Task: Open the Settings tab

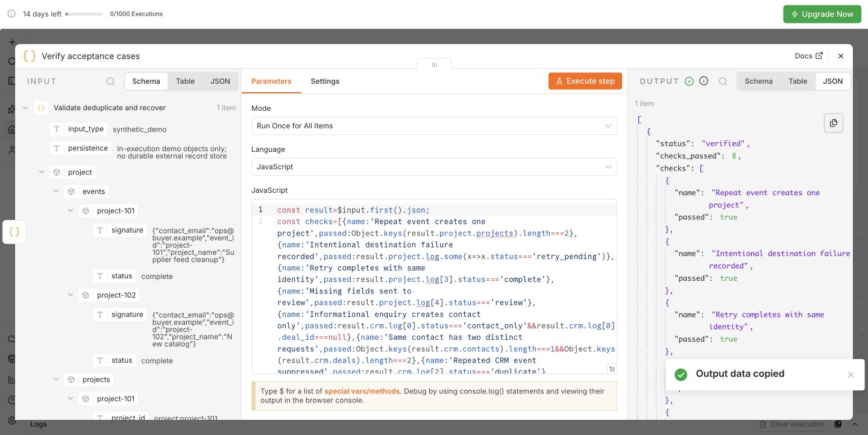Action: pos(325,81)
